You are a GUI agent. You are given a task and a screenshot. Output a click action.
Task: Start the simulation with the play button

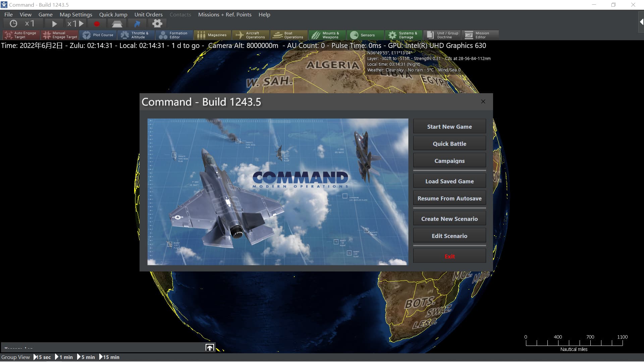click(54, 23)
